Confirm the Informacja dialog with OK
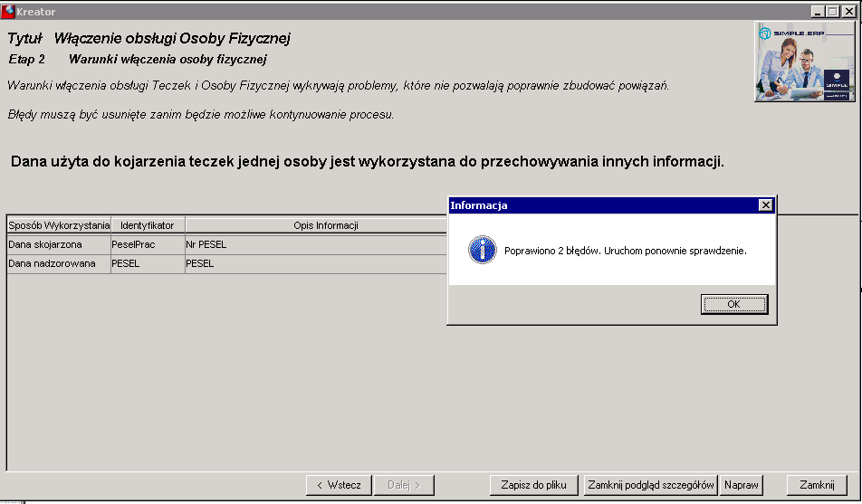Viewport: 862px width, 504px height. (x=734, y=304)
